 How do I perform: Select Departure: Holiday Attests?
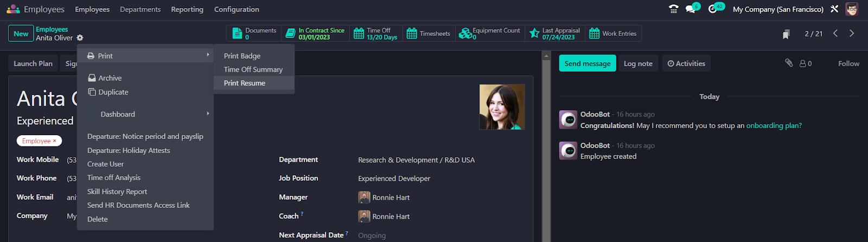[145, 150]
